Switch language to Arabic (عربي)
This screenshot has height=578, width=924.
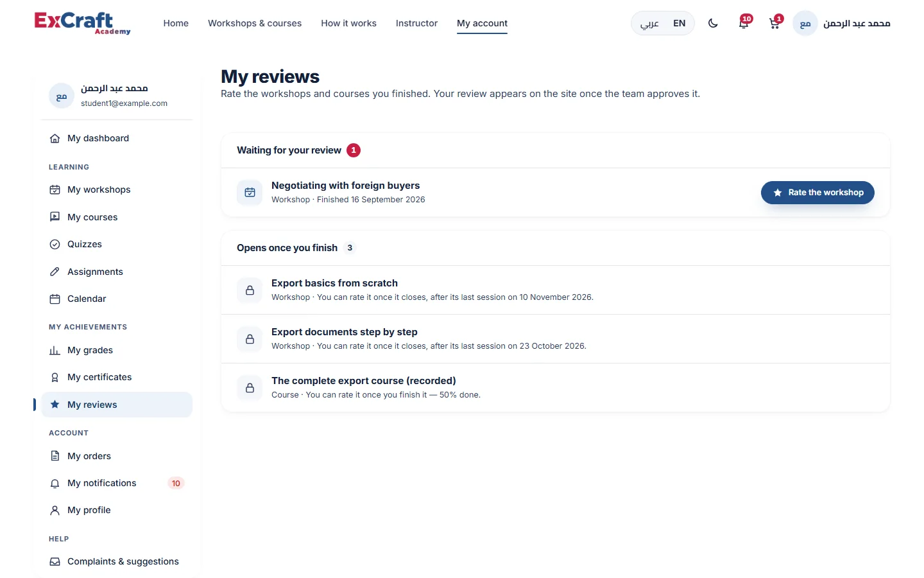[649, 23]
